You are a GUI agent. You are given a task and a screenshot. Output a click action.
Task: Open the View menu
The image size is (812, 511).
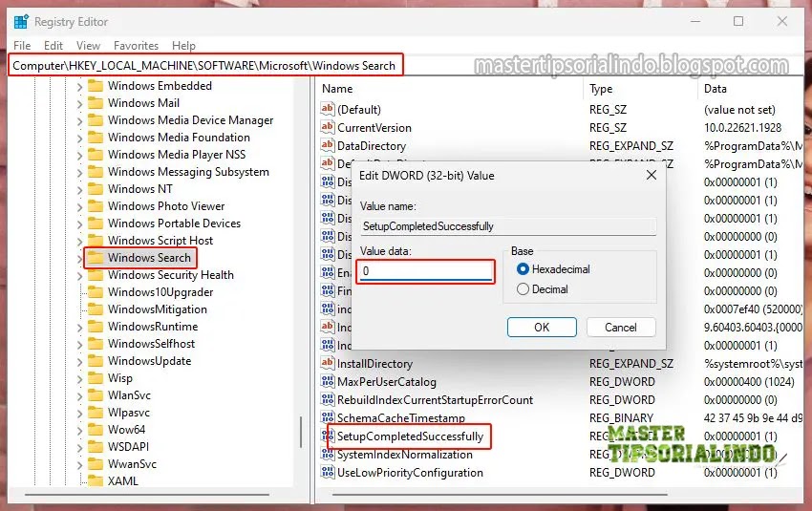click(x=88, y=46)
